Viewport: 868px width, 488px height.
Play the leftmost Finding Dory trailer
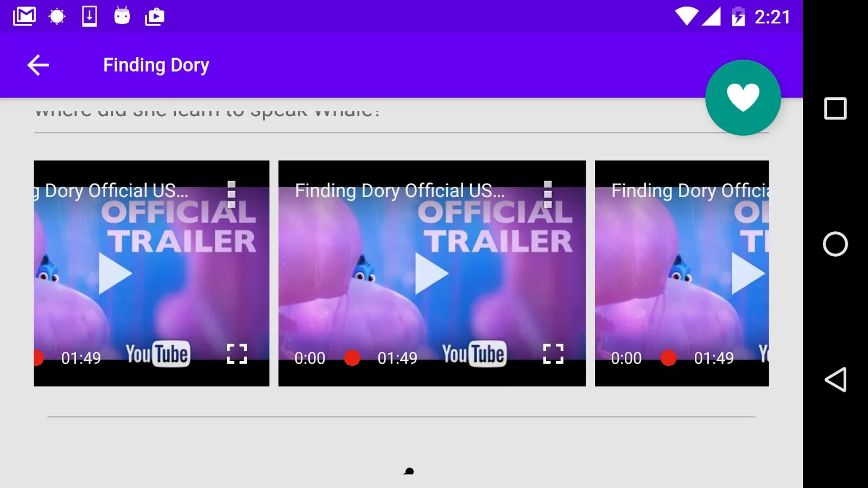click(115, 274)
